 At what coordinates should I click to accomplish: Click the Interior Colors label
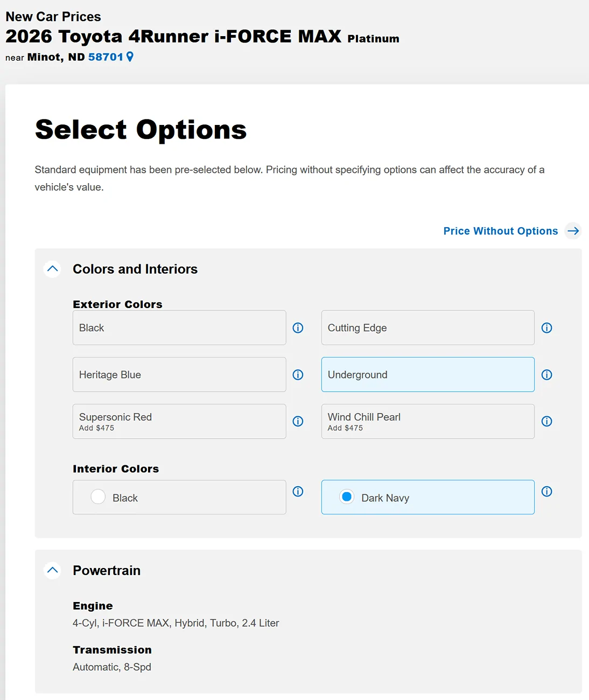click(x=116, y=469)
